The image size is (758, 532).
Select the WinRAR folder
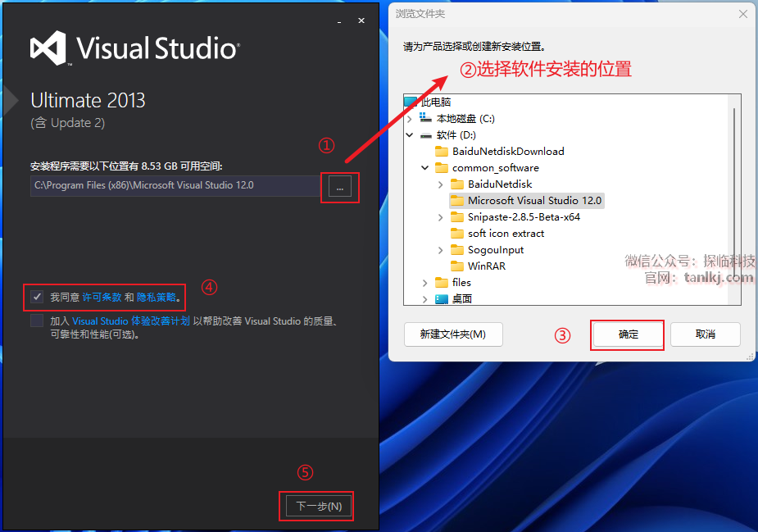pos(486,266)
